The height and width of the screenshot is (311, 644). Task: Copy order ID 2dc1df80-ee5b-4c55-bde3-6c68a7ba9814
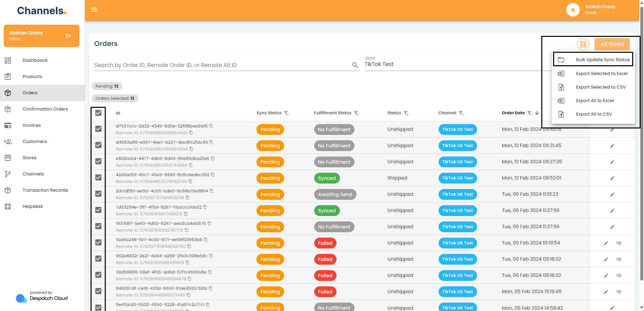pyautogui.click(x=212, y=191)
